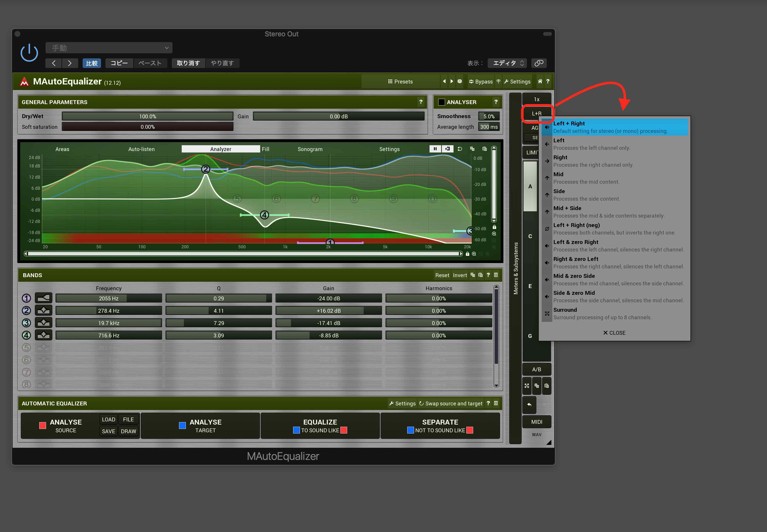Switch to the Sonogram tab
Image resolution: width=767 pixels, height=532 pixels.
(310, 149)
